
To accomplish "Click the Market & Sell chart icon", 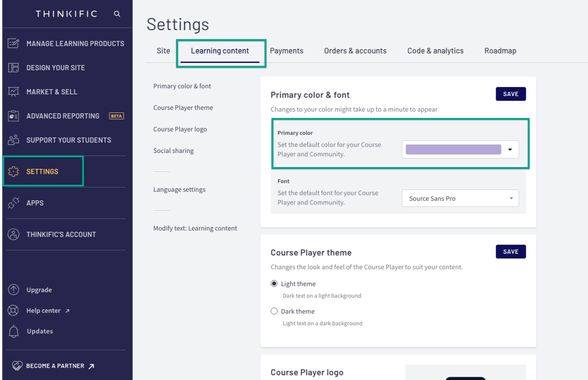I will [14, 92].
